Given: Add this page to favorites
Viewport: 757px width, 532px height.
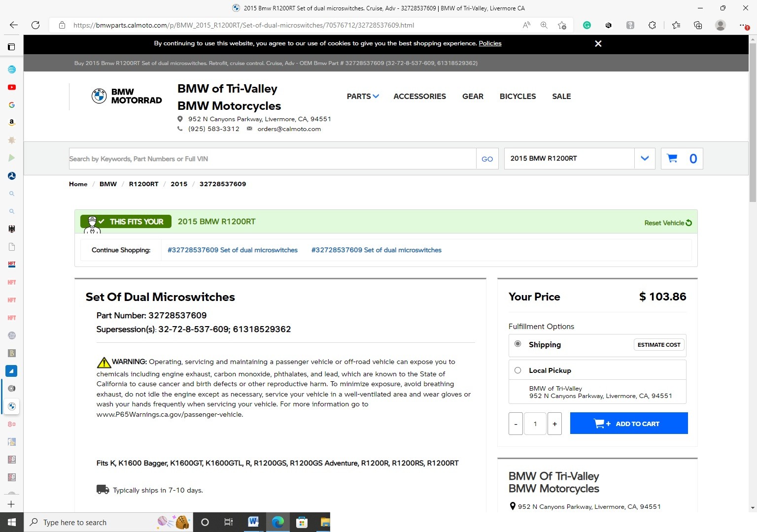Looking at the screenshot, I should tap(562, 25).
